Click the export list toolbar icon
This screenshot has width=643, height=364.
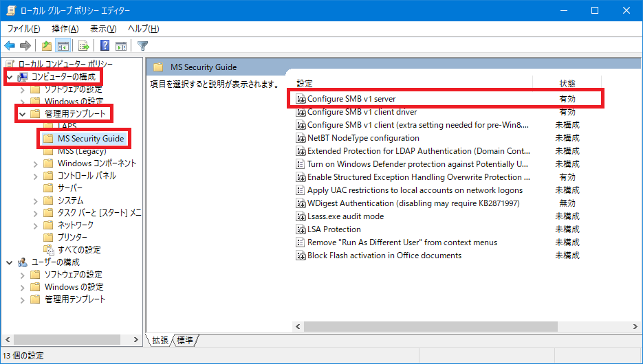(x=83, y=46)
